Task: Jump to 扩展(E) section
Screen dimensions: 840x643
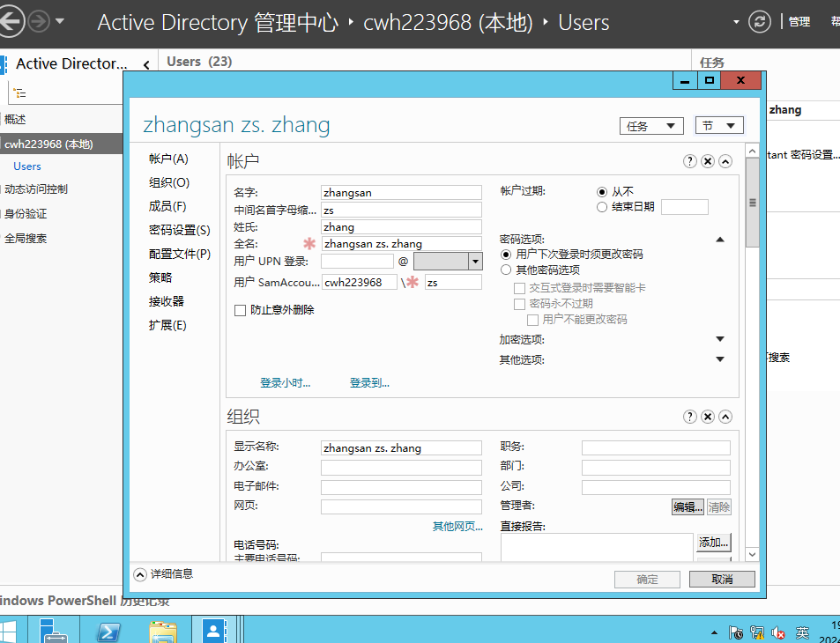Action: (167, 325)
